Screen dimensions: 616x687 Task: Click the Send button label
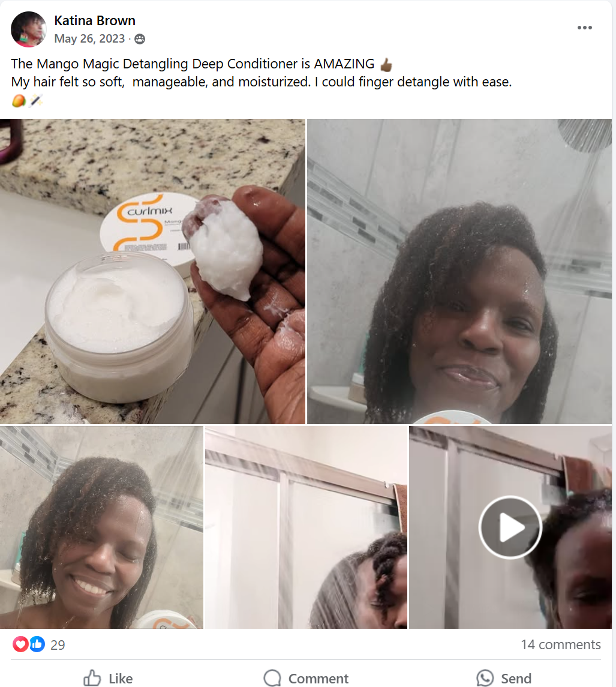516,679
